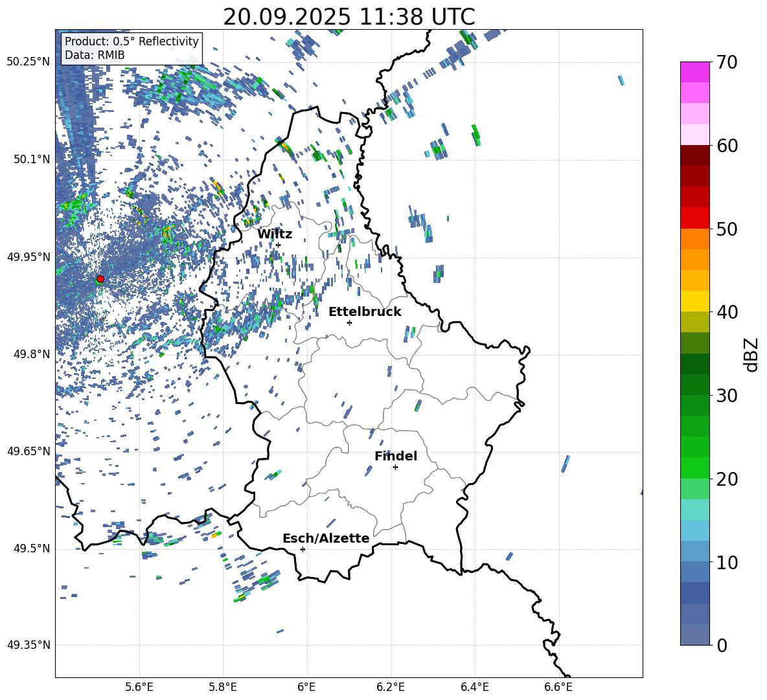
Task: Click the 49.65°N latitude label
Action: (x=29, y=451)
